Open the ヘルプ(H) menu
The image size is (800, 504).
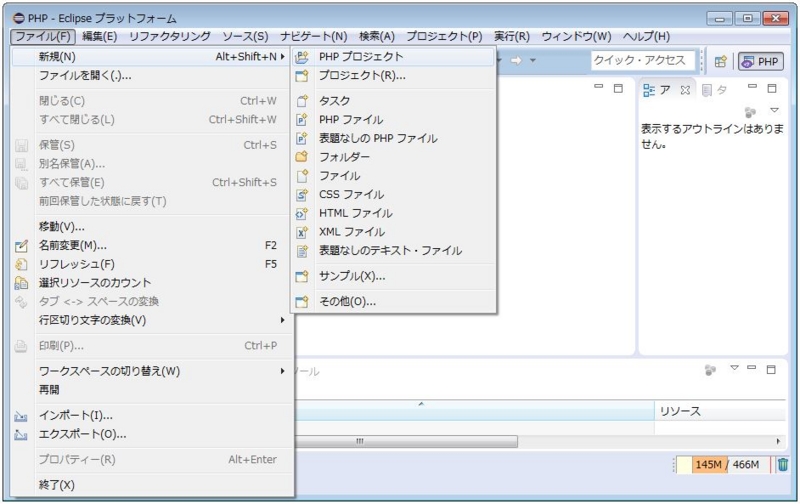coord(646,37)
